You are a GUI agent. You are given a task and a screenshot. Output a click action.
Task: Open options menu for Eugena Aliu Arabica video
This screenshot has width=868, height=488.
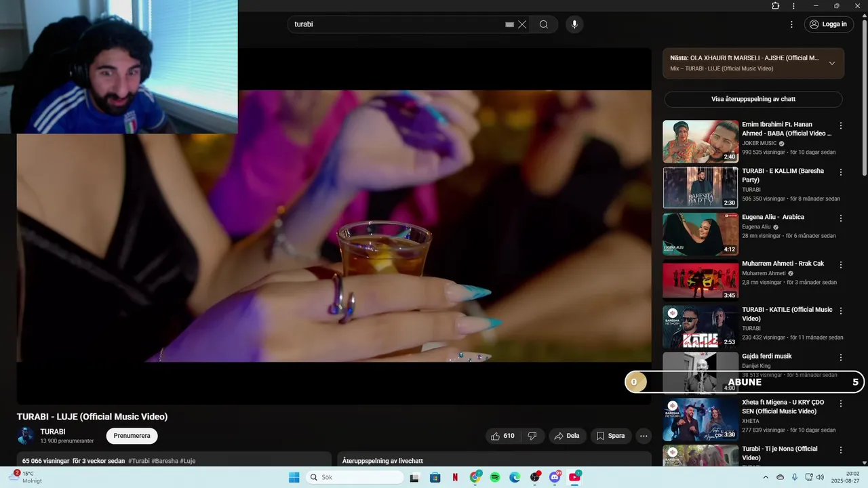tap(841, 218)
